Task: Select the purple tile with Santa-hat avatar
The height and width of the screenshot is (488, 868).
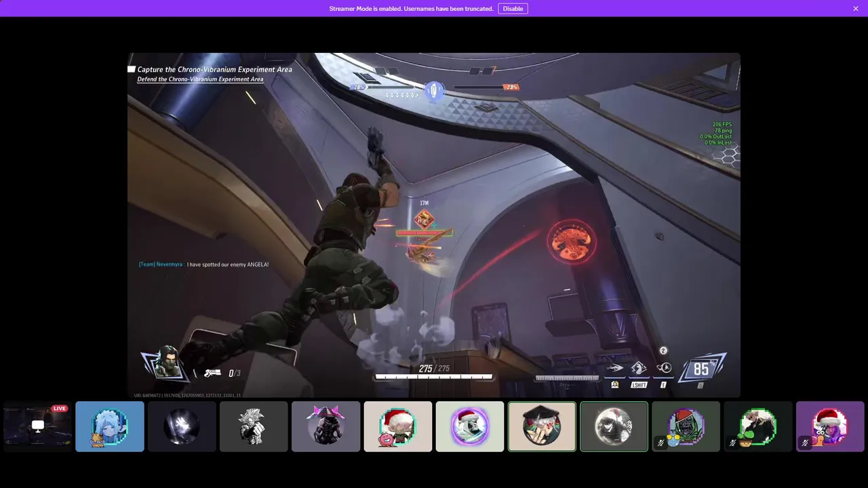Action: click(x=830, y=426)
